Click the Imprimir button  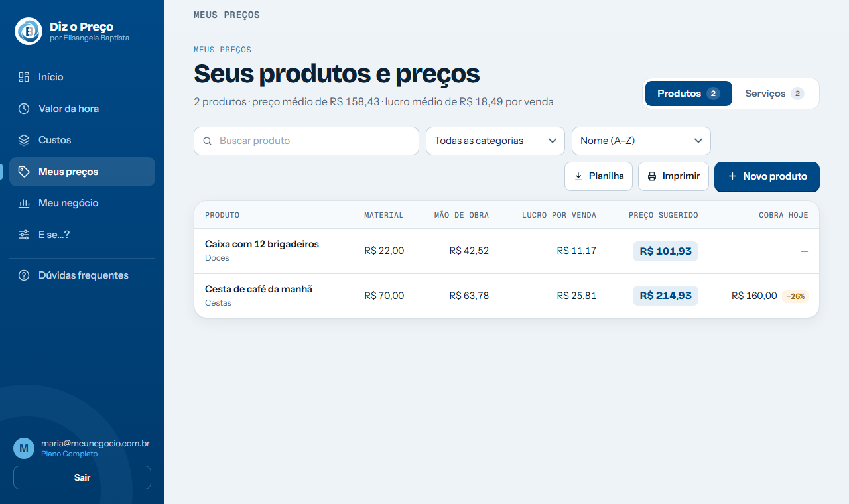tap(673, 176)
